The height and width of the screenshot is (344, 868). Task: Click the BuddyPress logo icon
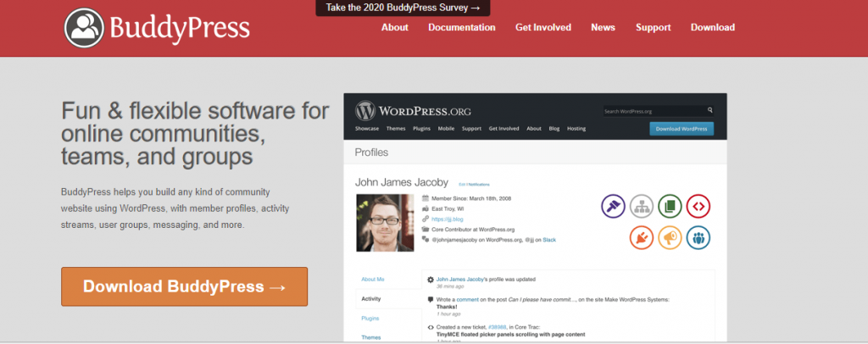[84, 28]
